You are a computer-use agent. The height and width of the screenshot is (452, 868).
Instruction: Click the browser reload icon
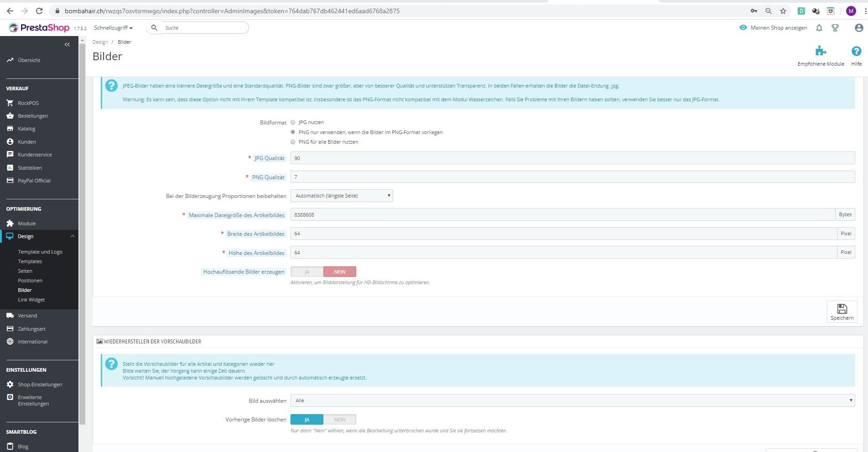click(39, 11)
